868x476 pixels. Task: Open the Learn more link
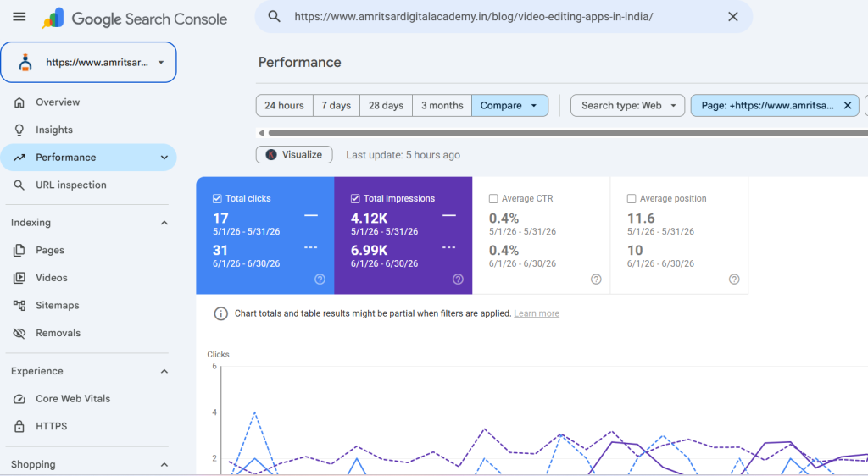537,313
